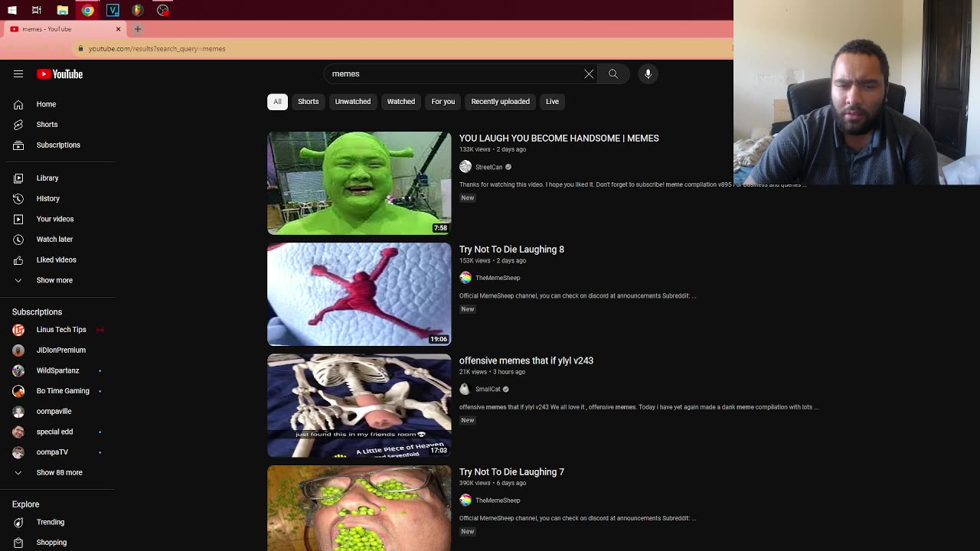Image resolution: width=980 pixels, height=551 pixels.
Task: Click the Trending icon under Explore
Action: pyautogui.click(x=18, y=522)
